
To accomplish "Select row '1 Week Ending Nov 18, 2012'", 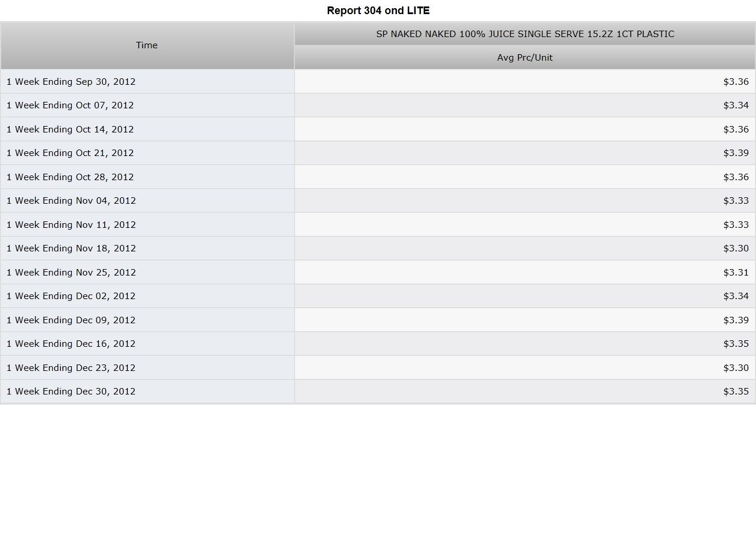I will 378,248.
